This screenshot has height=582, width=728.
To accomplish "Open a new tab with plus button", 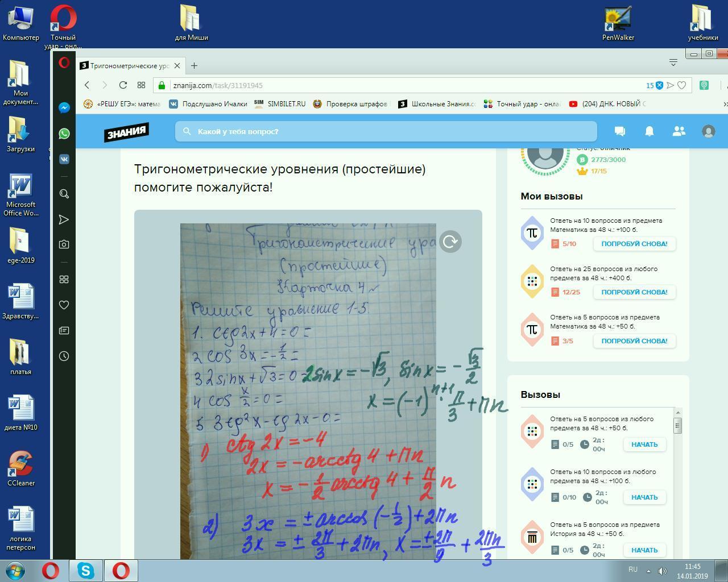I will (194, 66).
